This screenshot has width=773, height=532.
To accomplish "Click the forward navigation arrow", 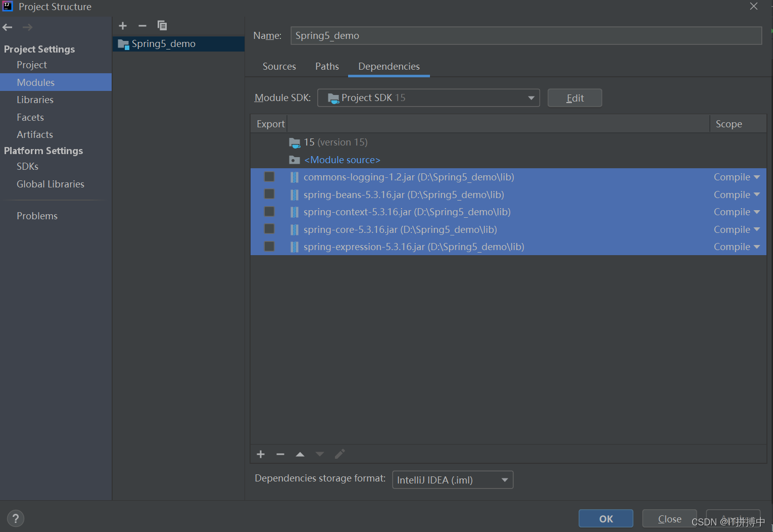I will pos(28,27).
